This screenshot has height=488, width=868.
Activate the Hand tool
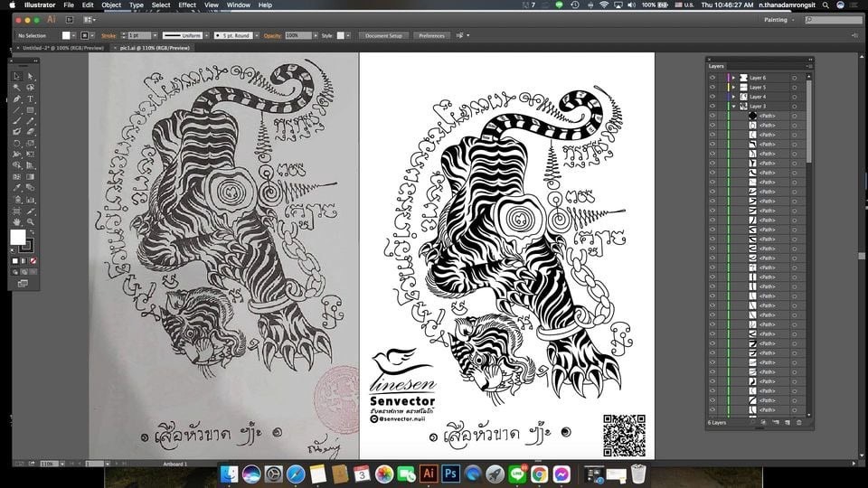pos(17,222)
